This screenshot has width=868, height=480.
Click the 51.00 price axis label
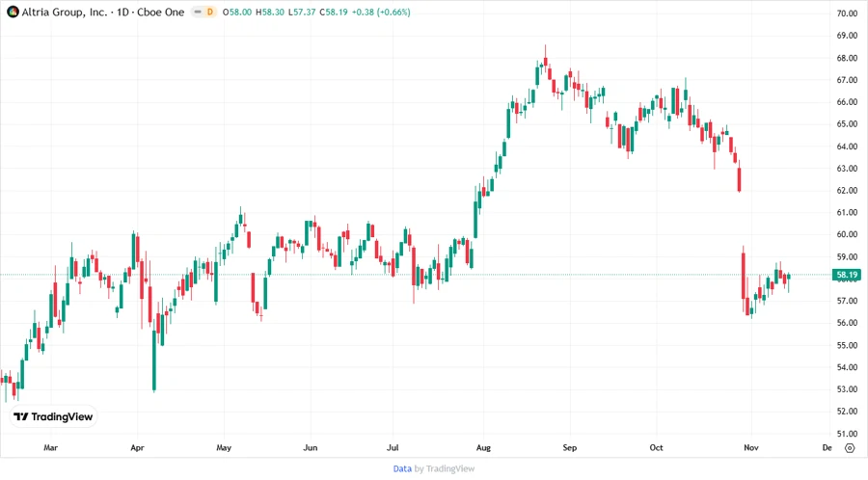pos(847,434)
